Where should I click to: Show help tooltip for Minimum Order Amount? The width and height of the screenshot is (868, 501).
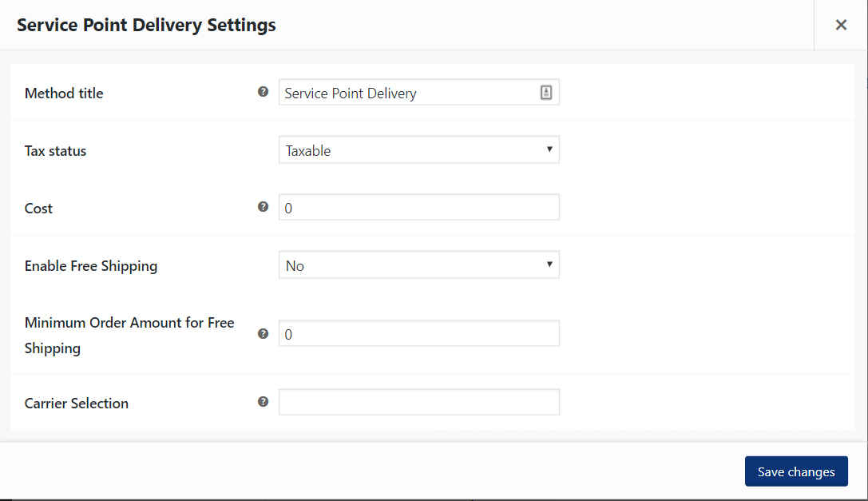click(263, 334)
